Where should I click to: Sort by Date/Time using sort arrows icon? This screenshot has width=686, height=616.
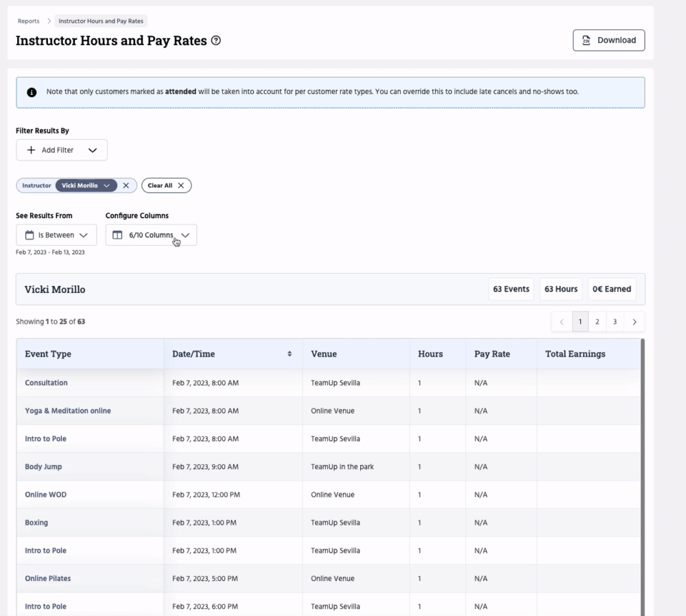[x=289, y=354]
